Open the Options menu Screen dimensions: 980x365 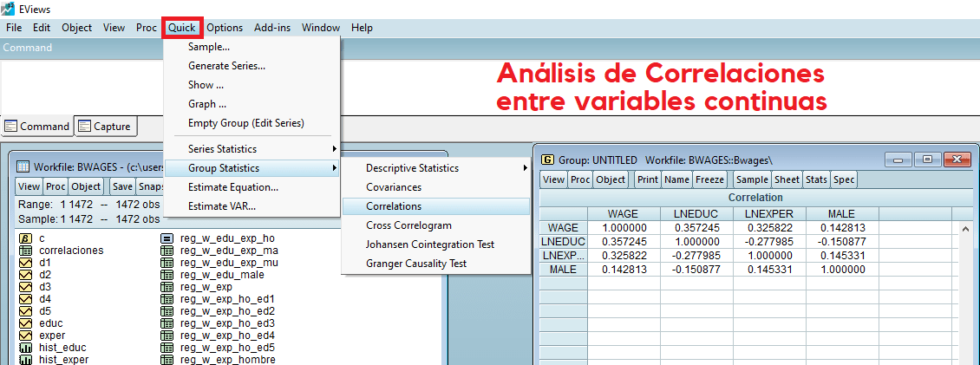(x=225, y=28)
